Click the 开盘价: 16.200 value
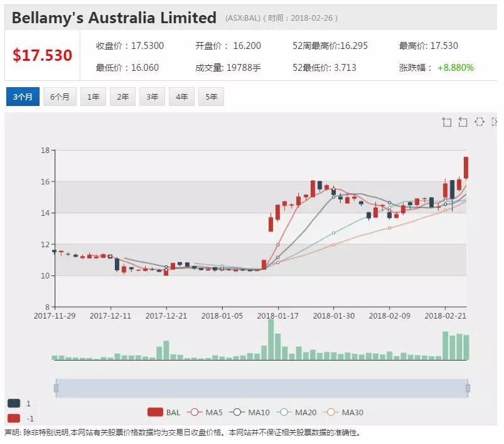 pos(228,46)
